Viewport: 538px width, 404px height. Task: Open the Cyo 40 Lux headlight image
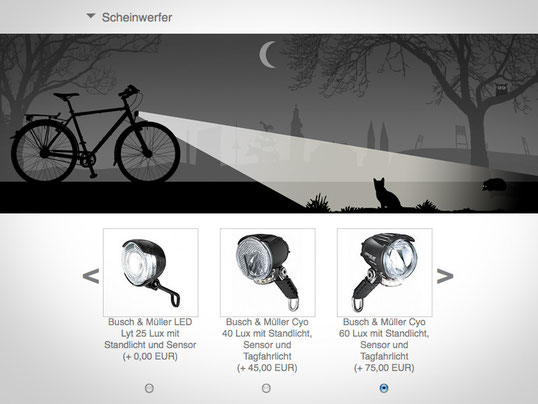point(268,273)
